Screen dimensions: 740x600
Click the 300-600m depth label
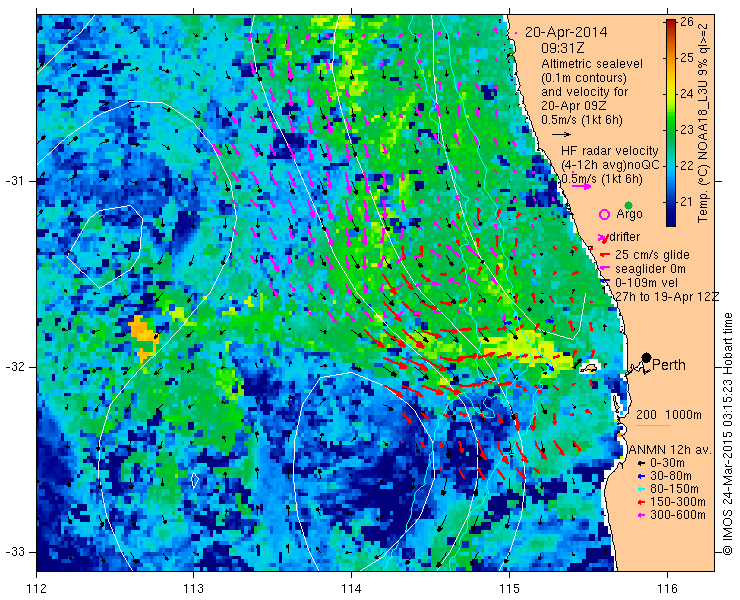pos(678,515)
